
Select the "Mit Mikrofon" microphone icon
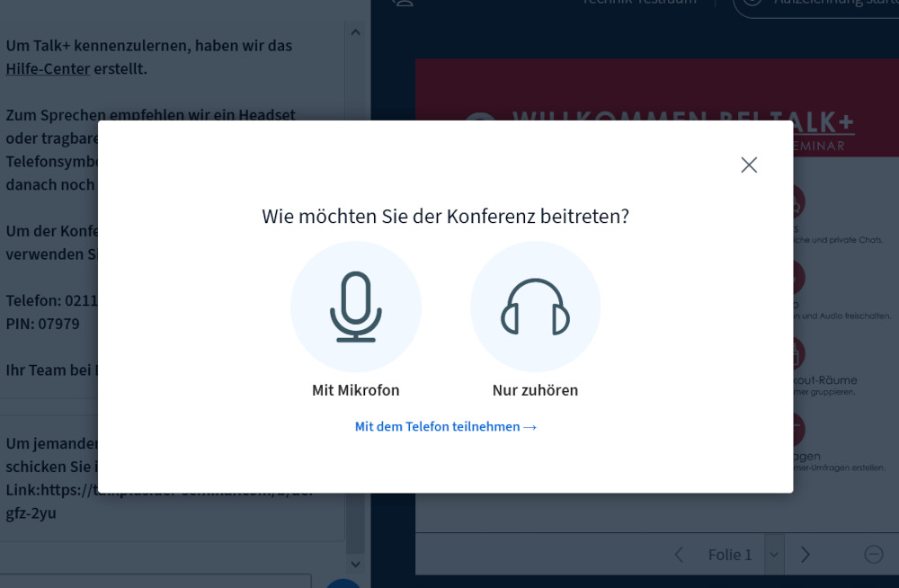point(356,307)
